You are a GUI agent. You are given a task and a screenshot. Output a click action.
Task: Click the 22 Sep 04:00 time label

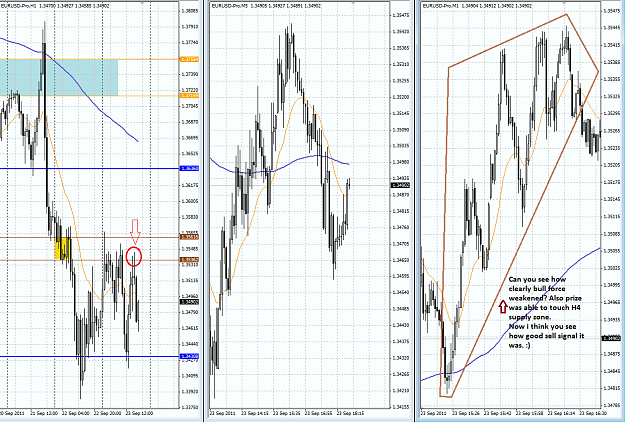[x=76, y=413]
